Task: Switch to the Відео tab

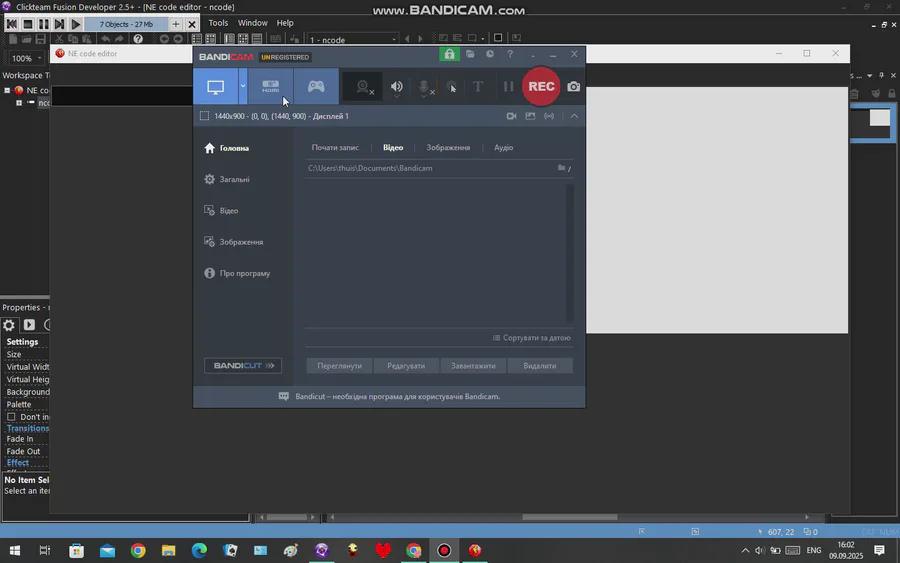Action: pyautogui.click(x=393, y=147)
